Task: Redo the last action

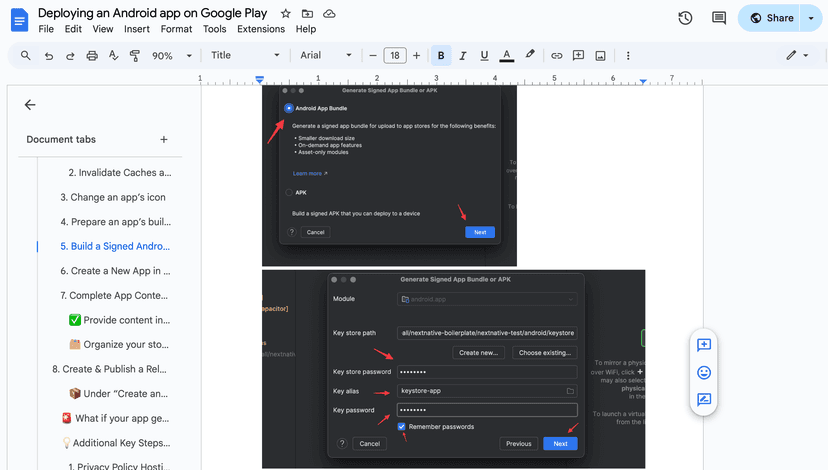Action: pyautogui.click(x=70, y=55)
